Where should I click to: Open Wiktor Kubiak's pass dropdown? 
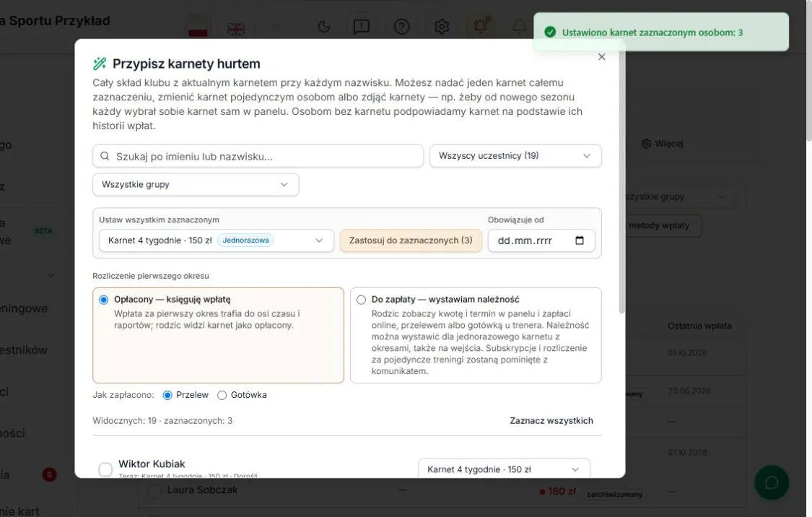[x=503, y=469]
